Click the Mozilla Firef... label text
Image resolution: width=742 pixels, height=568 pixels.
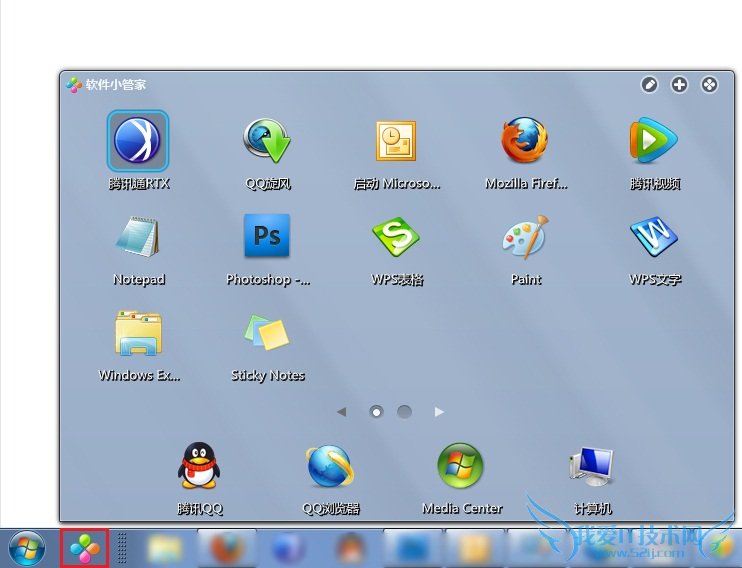tap(526, 184)
